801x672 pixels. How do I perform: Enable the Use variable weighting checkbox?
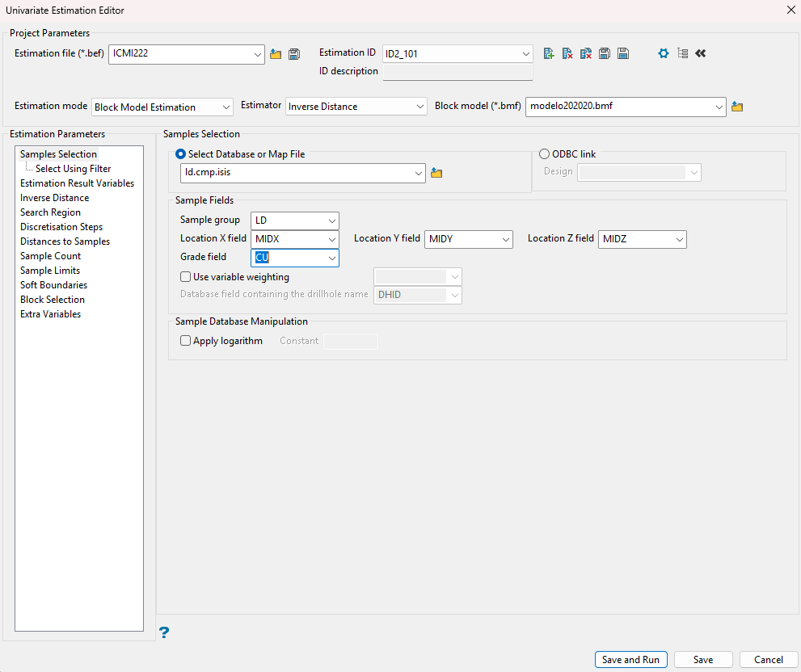point(185,277)
